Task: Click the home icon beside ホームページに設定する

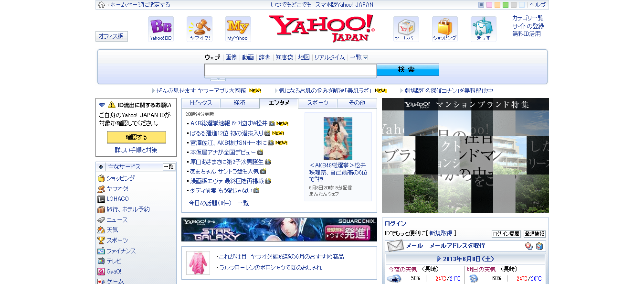Action: tap(101, 5)
